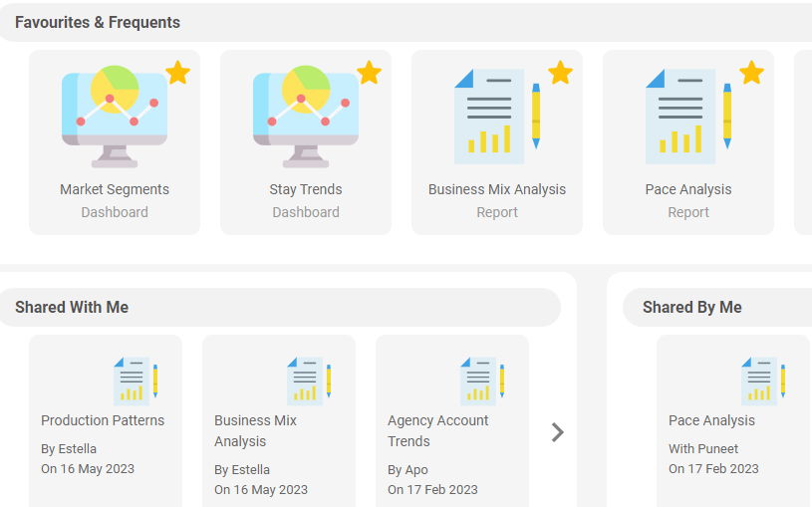Toggle the Stay Trends favourite star
This screenshot has height=507, width=812.
coord(370,73)
